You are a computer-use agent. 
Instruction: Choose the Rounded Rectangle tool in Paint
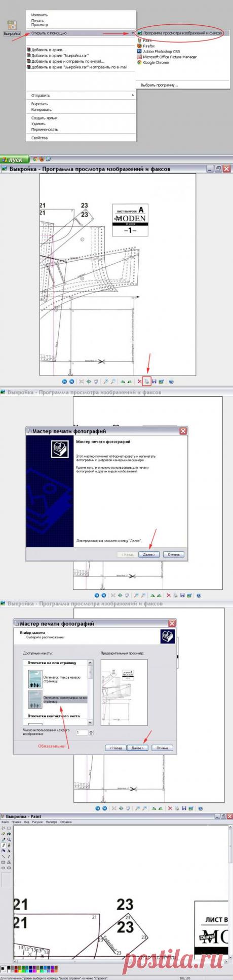[9, 868]
